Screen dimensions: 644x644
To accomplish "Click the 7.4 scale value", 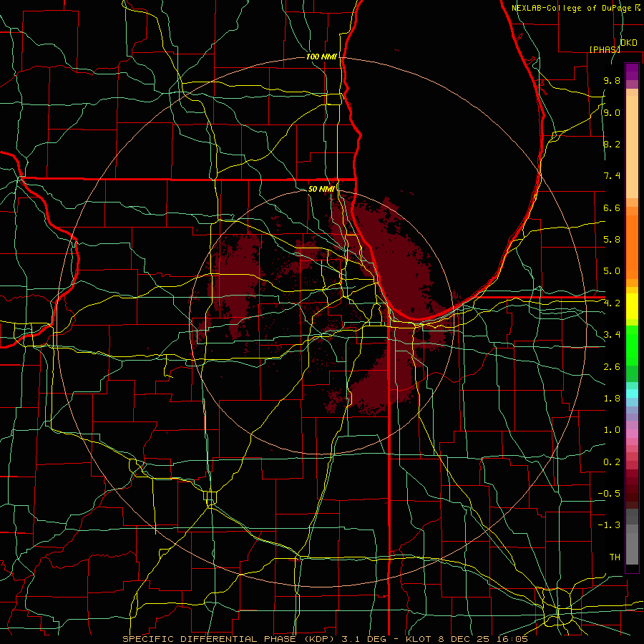I will click(x=612, y=176).
